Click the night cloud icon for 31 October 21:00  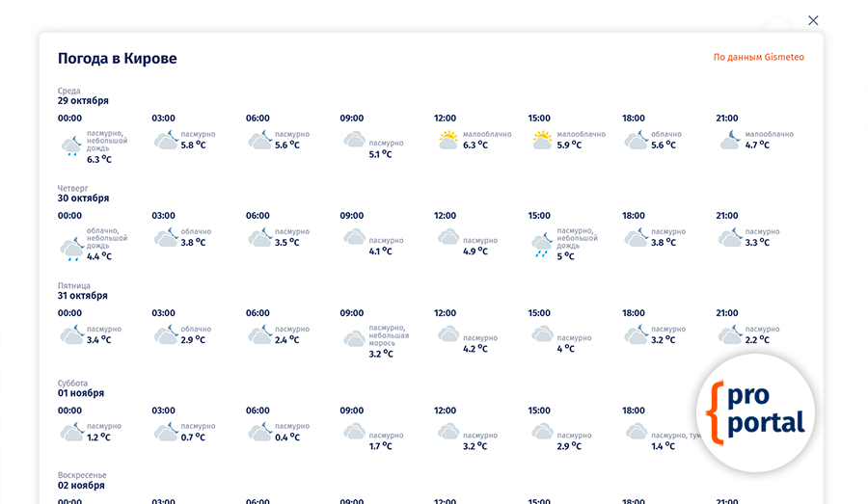[x=730, y=334]
